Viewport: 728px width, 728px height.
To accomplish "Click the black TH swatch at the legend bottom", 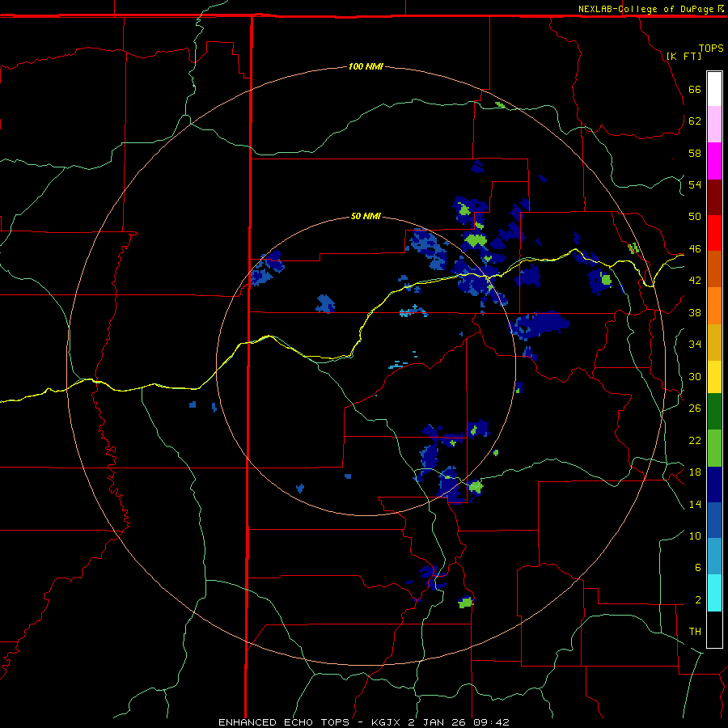I will click(x=714, y=629).
